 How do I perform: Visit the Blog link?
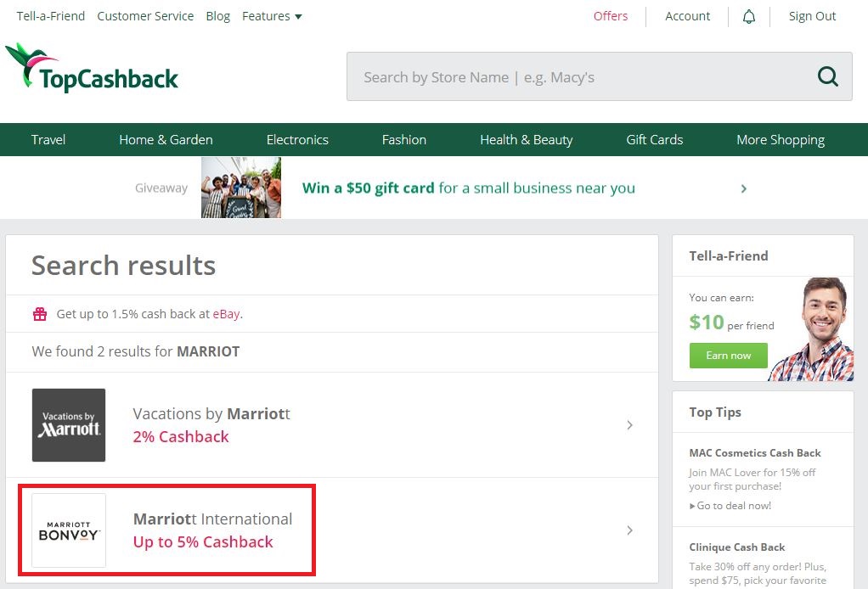point(218,17)
